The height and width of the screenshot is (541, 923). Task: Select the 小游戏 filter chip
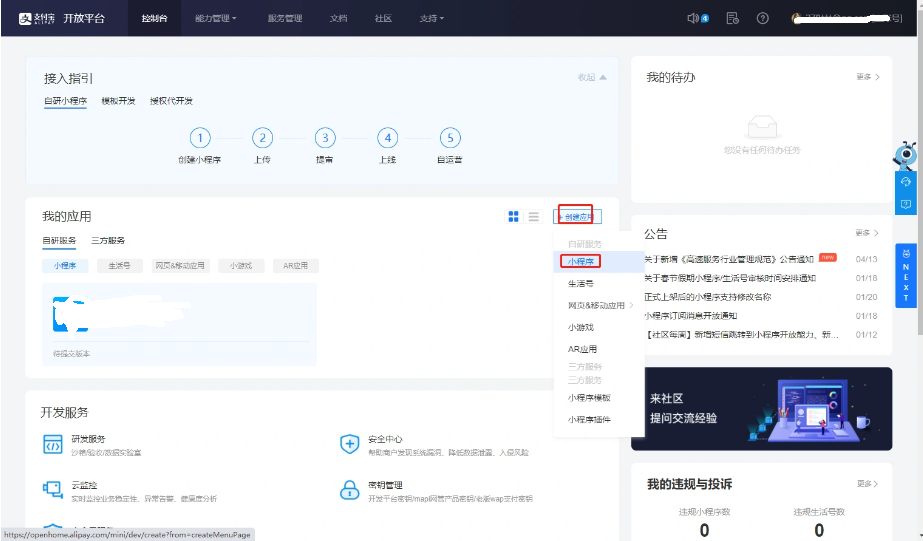pos(240,266)
